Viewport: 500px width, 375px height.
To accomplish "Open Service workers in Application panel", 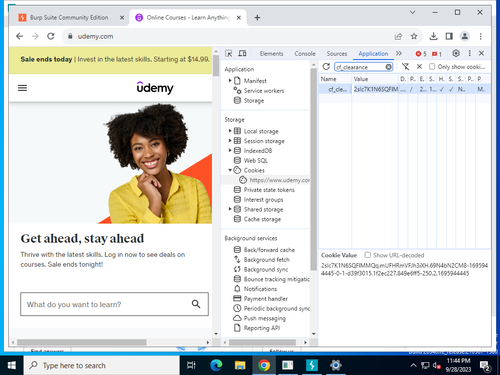I will 264,91.
